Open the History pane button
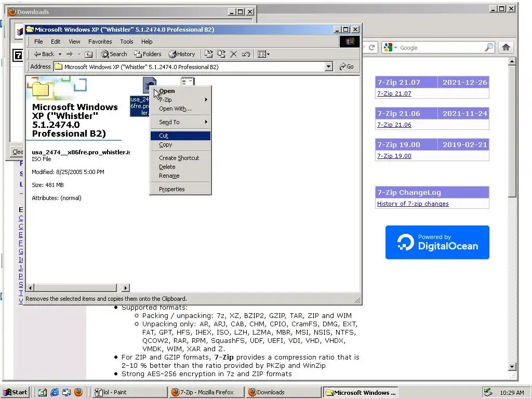Viewport: 532px width, 399px height. 182,54
